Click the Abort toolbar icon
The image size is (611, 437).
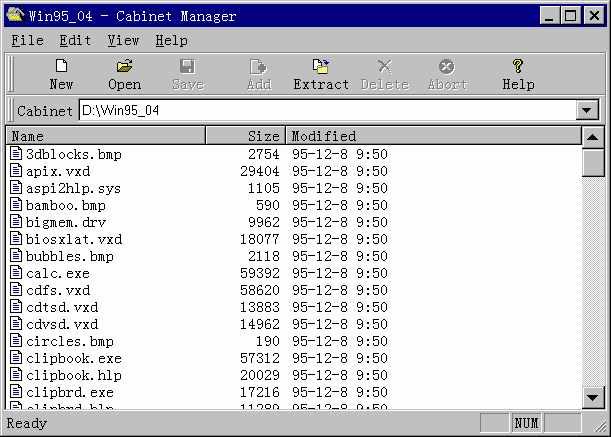(447, 67)
